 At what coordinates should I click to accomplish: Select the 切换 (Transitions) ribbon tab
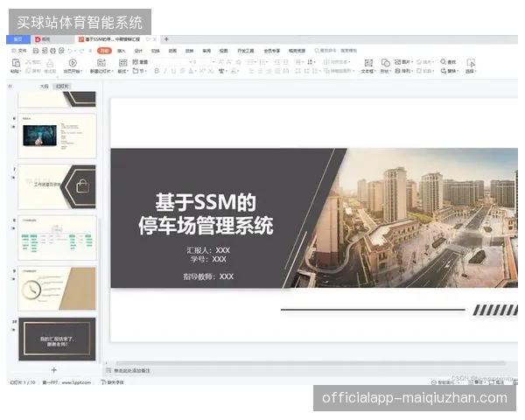click(x=156, y=51)
